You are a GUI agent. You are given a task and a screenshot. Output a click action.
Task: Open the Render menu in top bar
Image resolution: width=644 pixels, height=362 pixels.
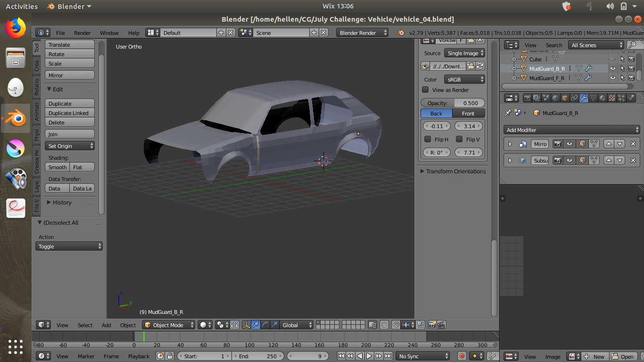tap(82, 33)
